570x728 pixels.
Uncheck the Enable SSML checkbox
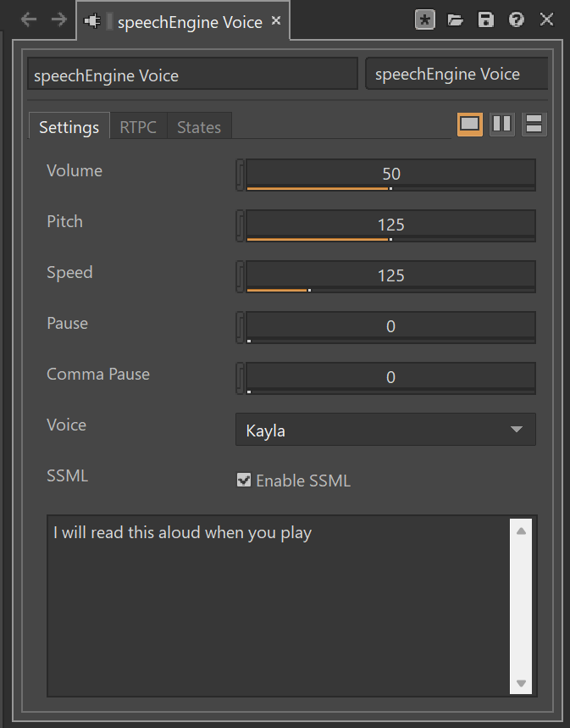pyautogui.click(x=244, y=480)
